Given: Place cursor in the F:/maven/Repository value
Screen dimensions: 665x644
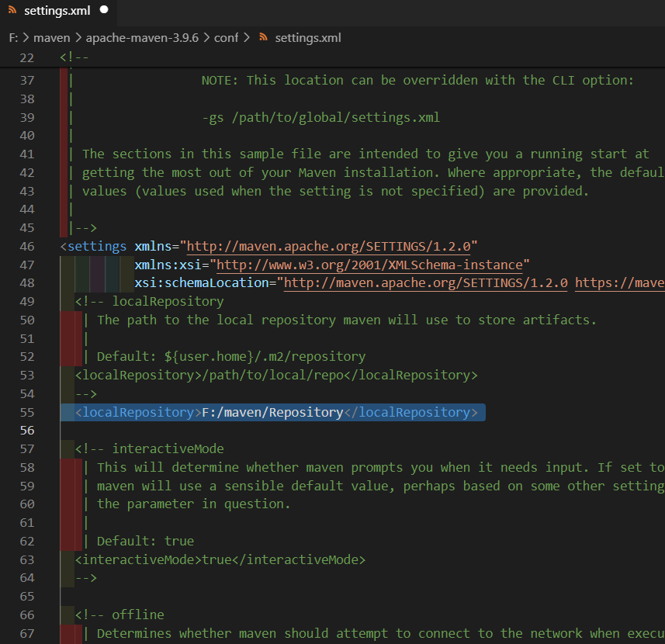Looking at the screenshot, I should pos(272,413).
